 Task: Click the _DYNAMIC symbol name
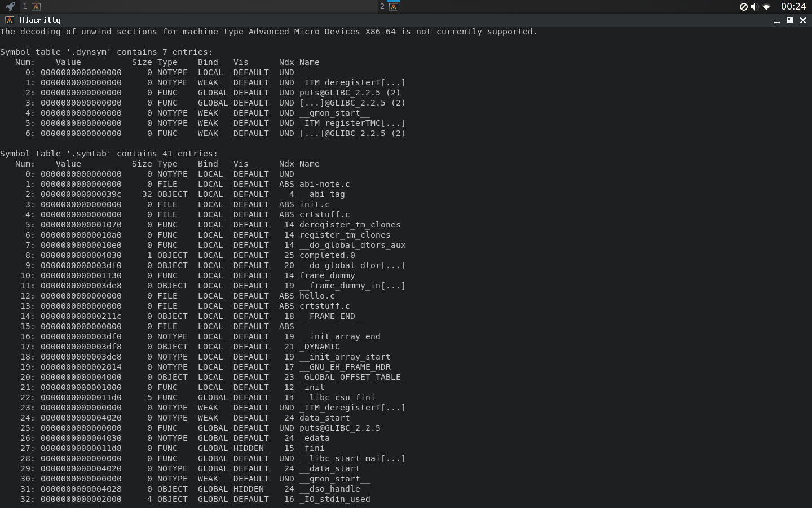(x=319, y=347)
